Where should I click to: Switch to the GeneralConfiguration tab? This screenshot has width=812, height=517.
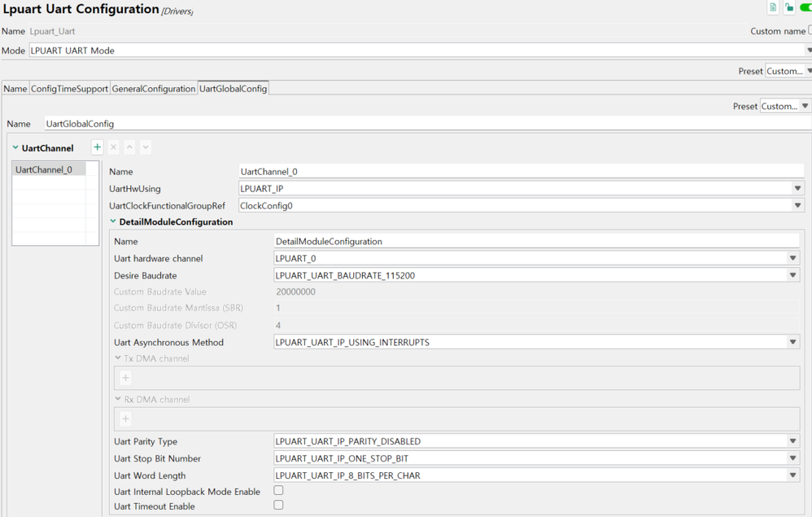[154, 89]
